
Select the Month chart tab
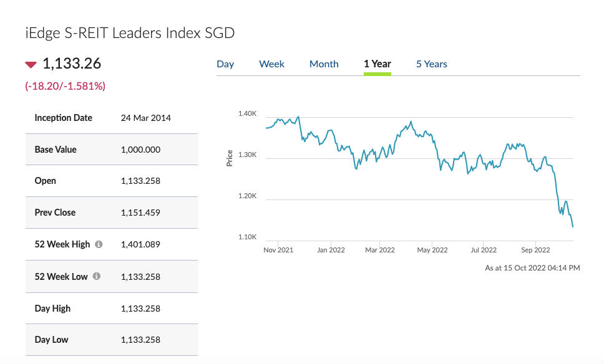[x=324, y=64]
